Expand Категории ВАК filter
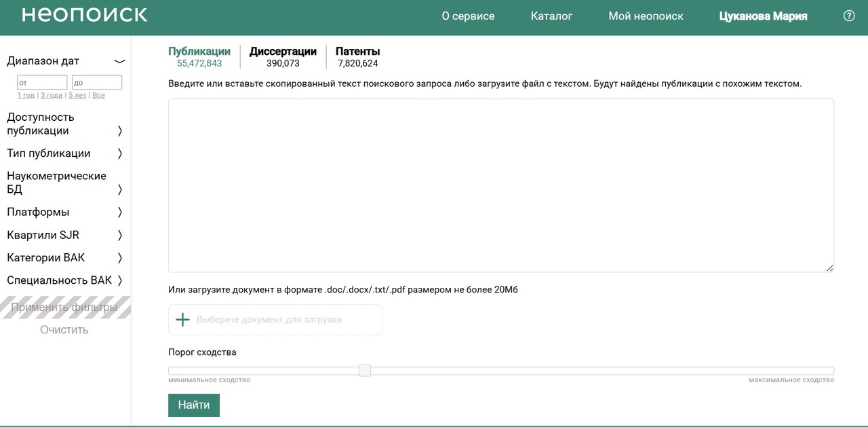Image resolution: width=868 pixels, height=427 pixels. 120,258
